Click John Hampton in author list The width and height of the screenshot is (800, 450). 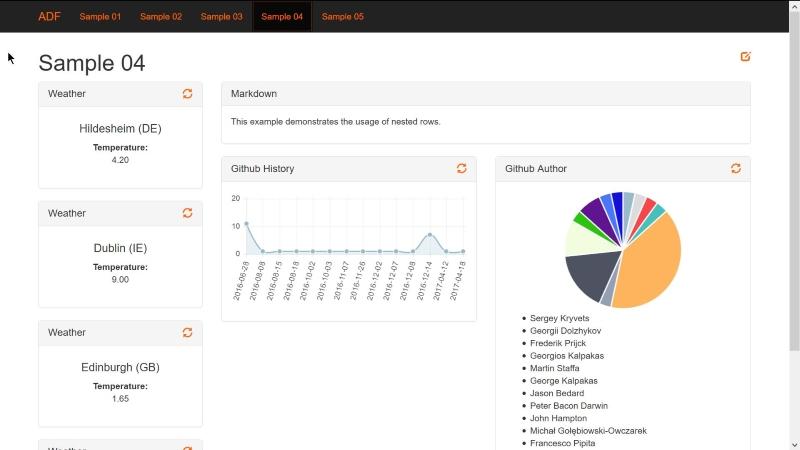558,418
